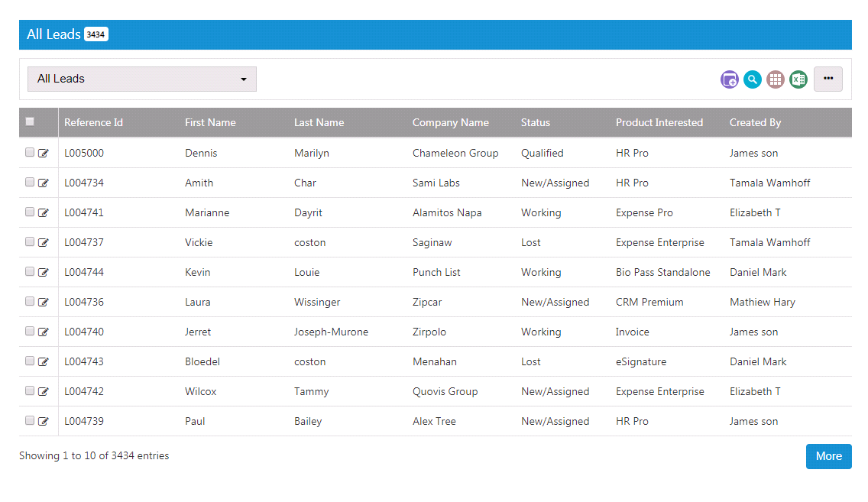This screenshot has width=868, height=502.
Task: Click the 3434 leads count badge
Action: click(x=96, y=34)
